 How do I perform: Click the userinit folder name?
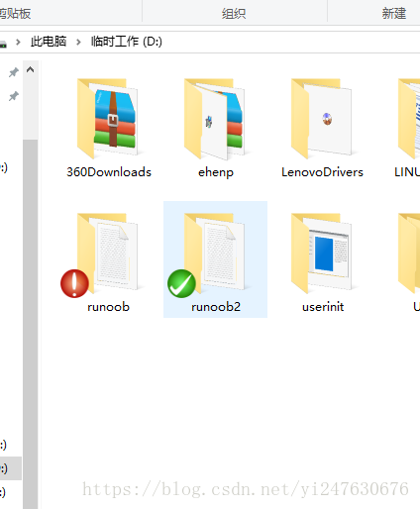pos(323,307)
